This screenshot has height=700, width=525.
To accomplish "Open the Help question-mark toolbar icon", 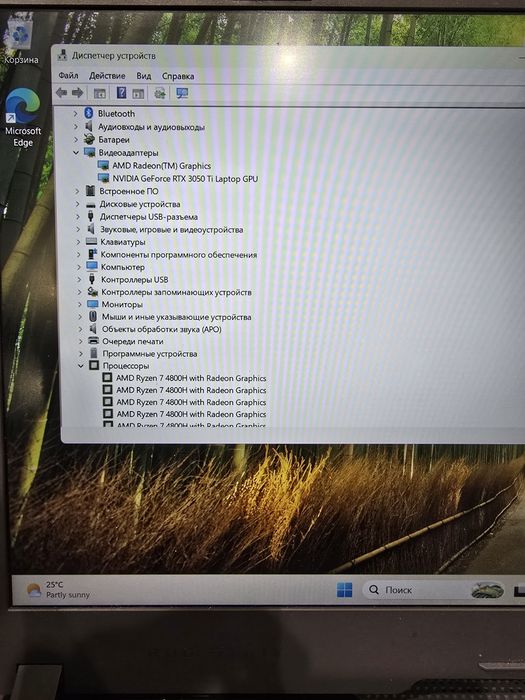I will tap(121, 93).
